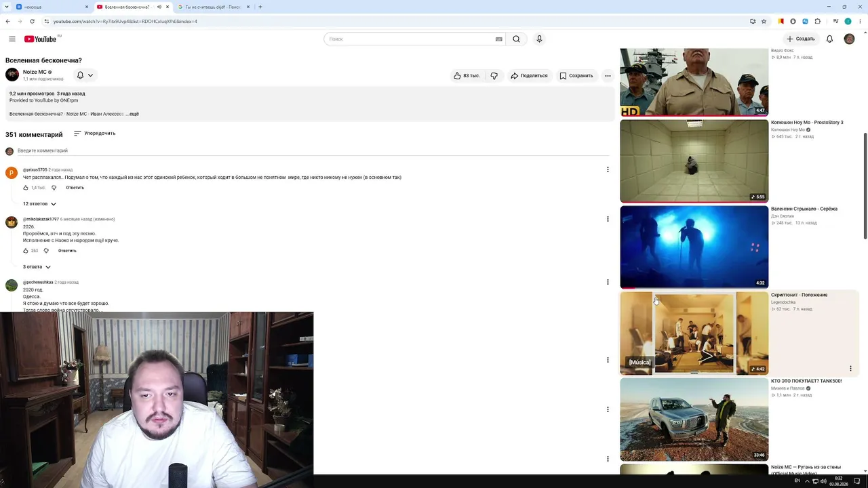Open the TANK500 car video thumbnail
868x488 pixels.
point(694,420)
